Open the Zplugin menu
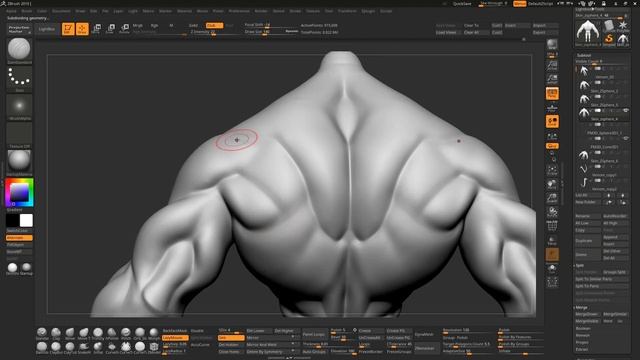The height and width of the screenshot is (360, 640). click(368, 11)
